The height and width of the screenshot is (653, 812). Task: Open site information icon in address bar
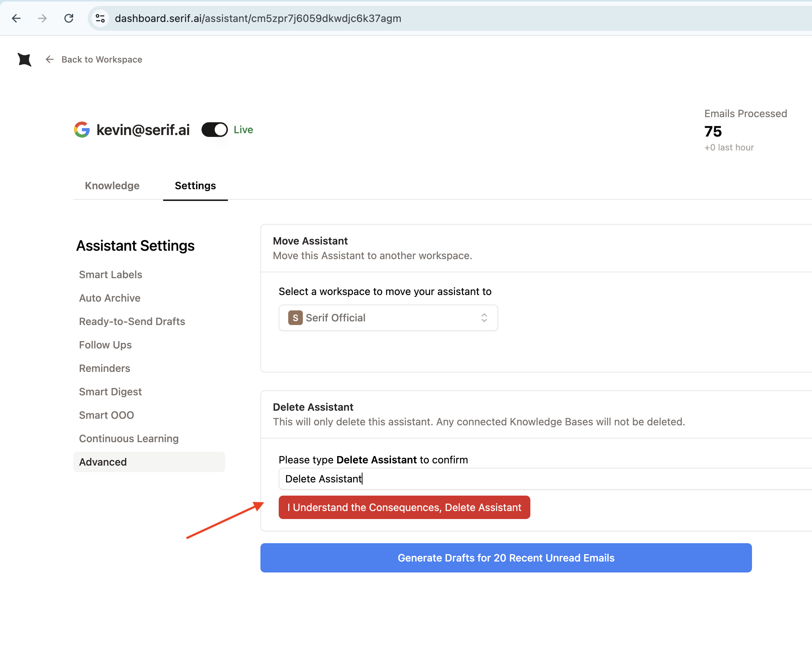coord(100,18)
